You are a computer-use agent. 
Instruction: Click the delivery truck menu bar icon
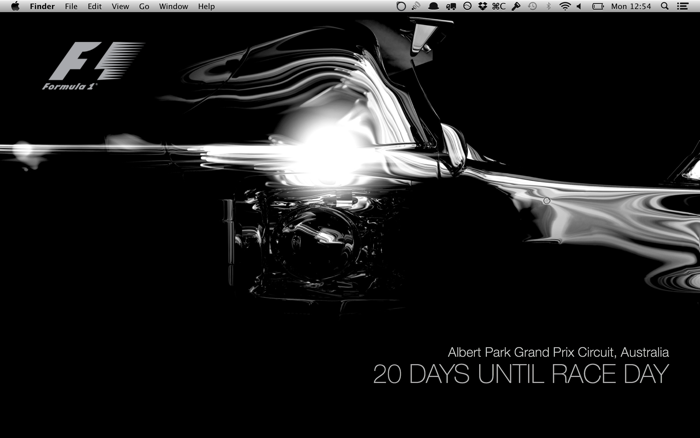click(x=450, y=6)
